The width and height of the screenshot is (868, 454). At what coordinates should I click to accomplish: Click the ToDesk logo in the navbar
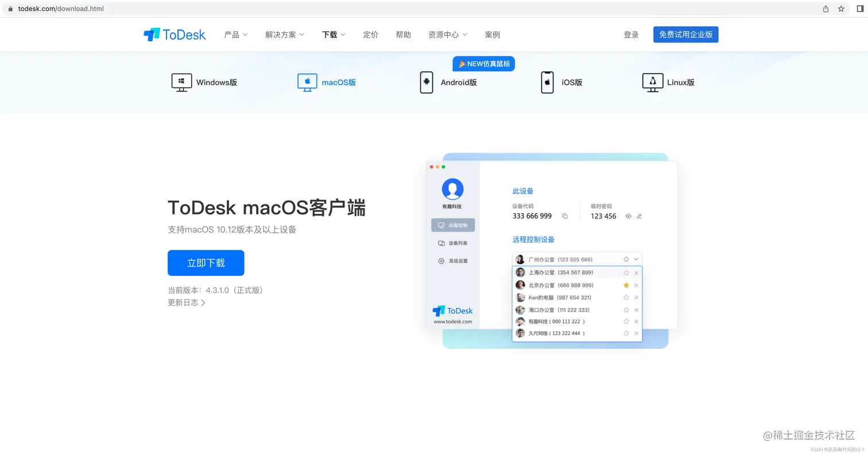pyautogui.click(x=174, y=34)
